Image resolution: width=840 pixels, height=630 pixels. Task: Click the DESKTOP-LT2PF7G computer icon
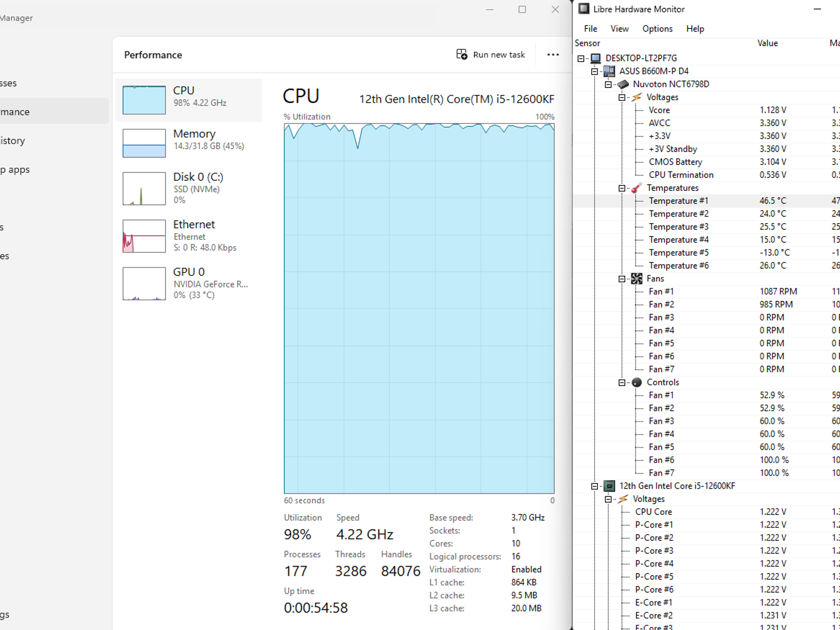[596, 58]
